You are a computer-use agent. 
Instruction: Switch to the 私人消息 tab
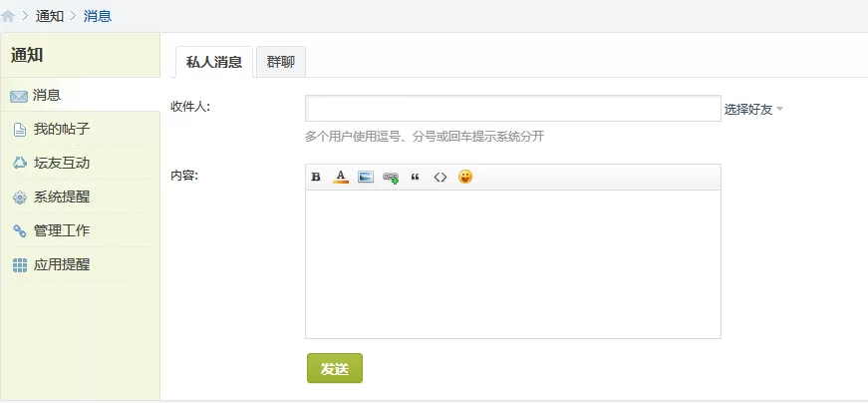[214, 62]
